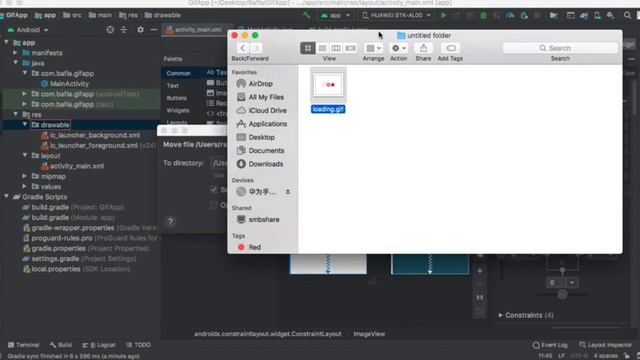Switch Finder to cover flow view
Screen dimensions: 640x360
click(350, 48)
